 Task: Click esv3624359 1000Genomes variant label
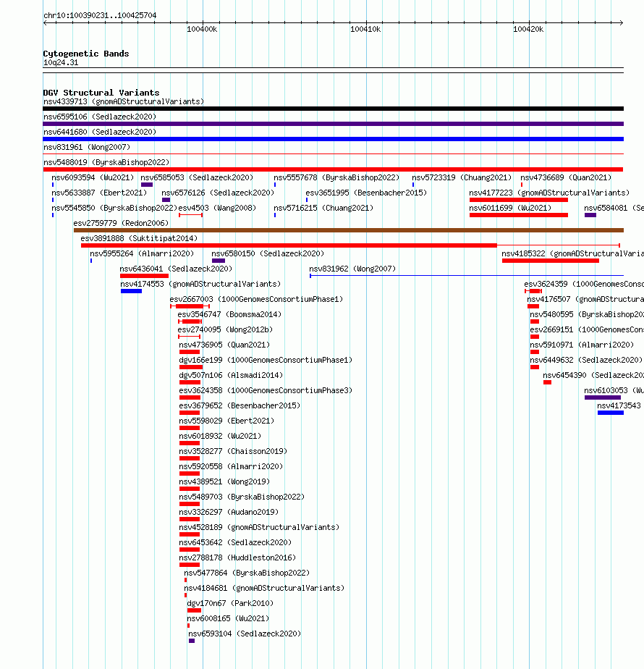click(584, 284)
